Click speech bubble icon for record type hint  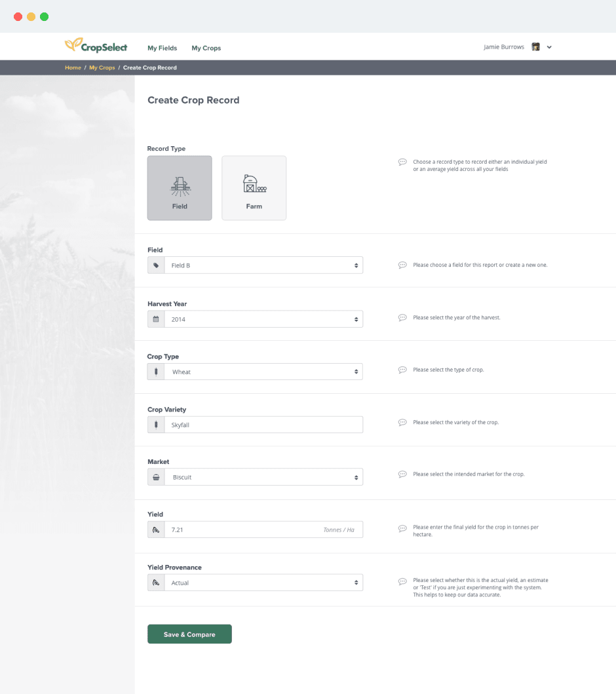point(402,162)
